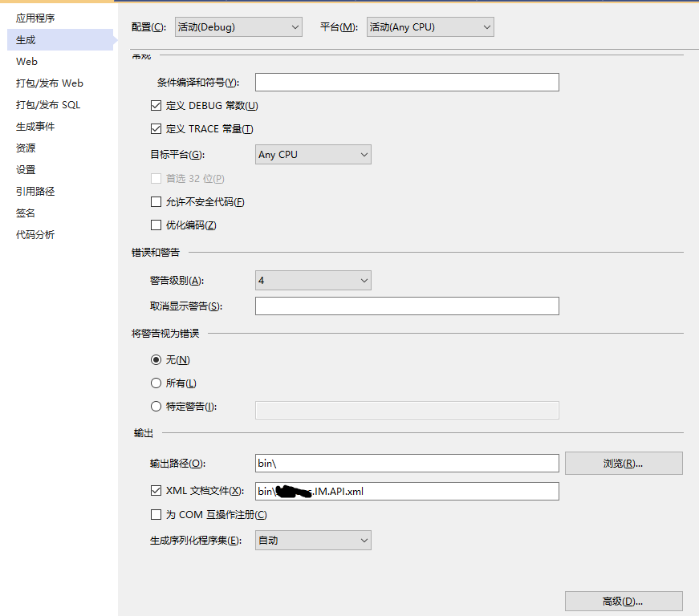Screen dimensions: 699x616
Task: Open the Web configuration page
Action: (26, 61)
